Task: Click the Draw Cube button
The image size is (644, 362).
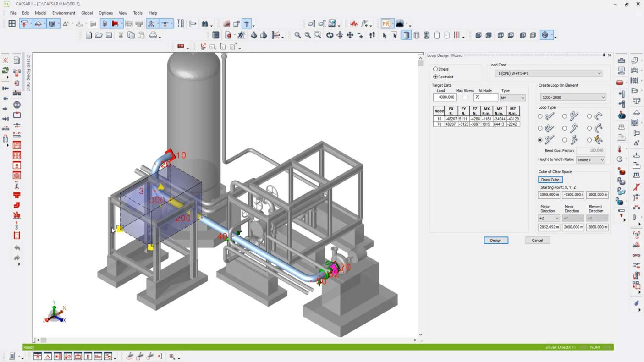Action: click(x=550, y=180)
